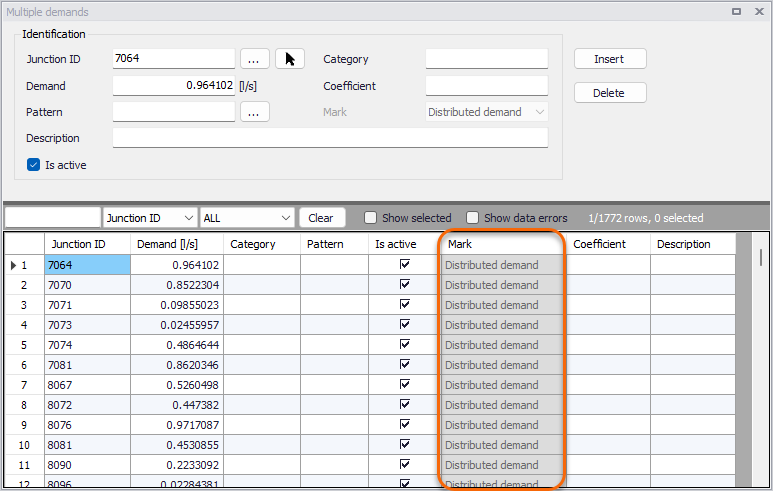Enable Show data errors checkbox
The height and width of the screenshot is (491, 773).
(x=472, y=217)
